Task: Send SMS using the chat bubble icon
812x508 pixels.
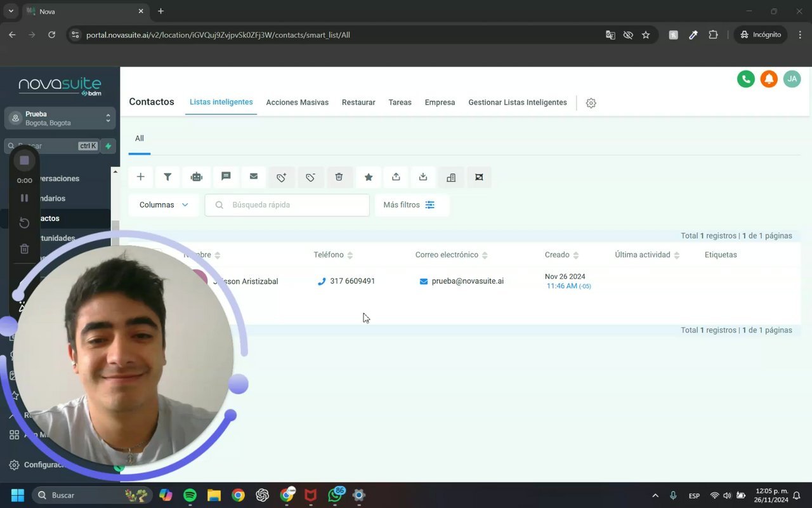Action: 226,177
